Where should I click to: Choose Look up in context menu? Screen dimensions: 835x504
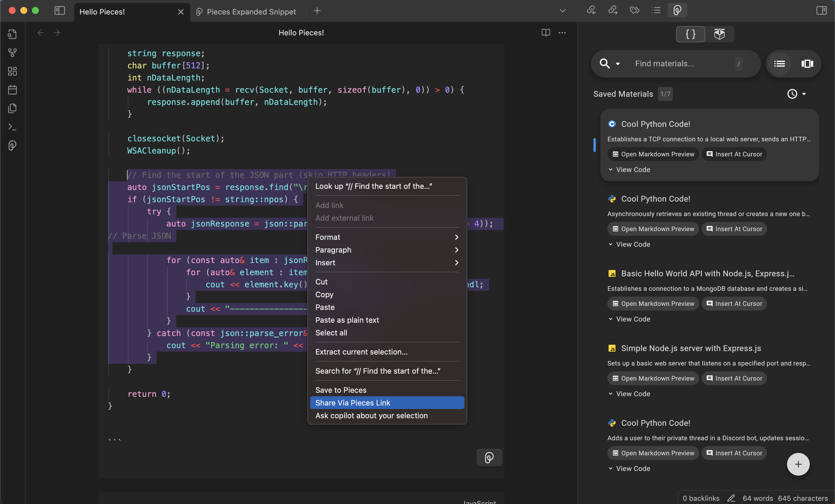coord(387,186)
